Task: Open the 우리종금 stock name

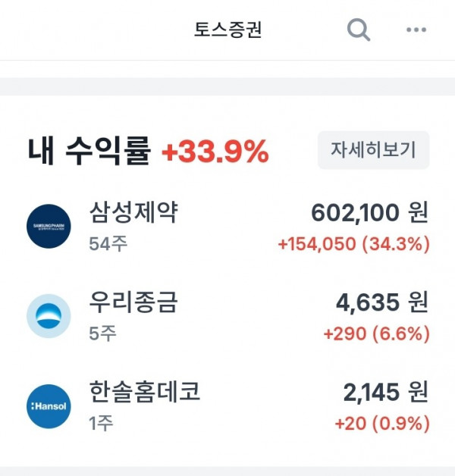Action: pos(133,302)
